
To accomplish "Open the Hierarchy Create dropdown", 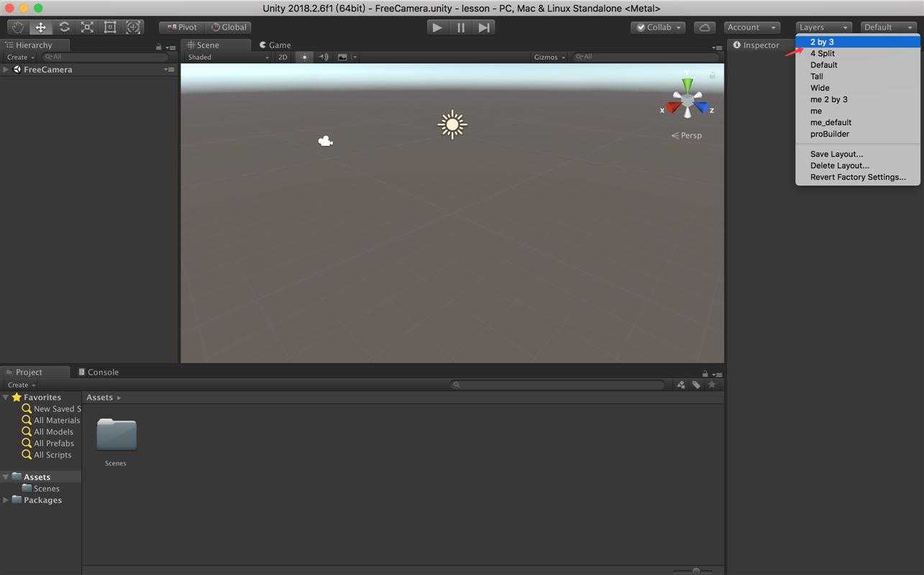I will 20,57.
